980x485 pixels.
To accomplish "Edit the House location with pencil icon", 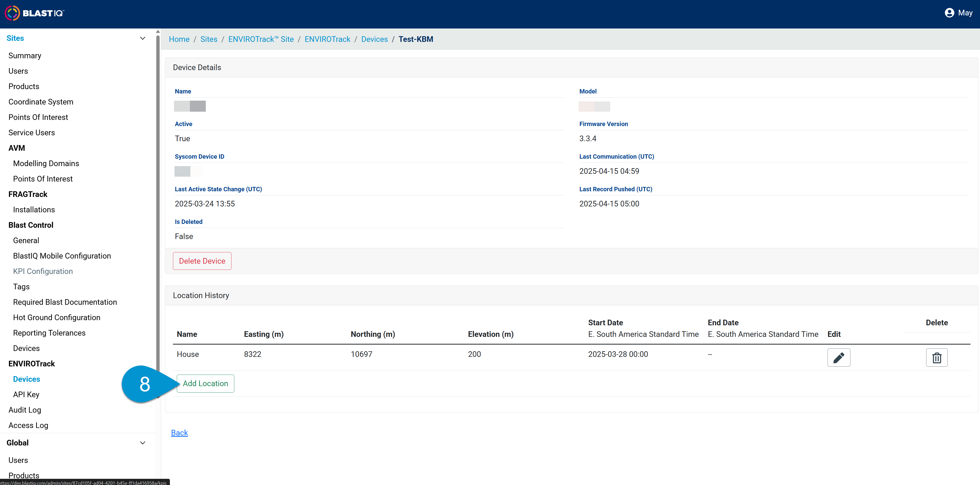I will (x=838, y=357).
